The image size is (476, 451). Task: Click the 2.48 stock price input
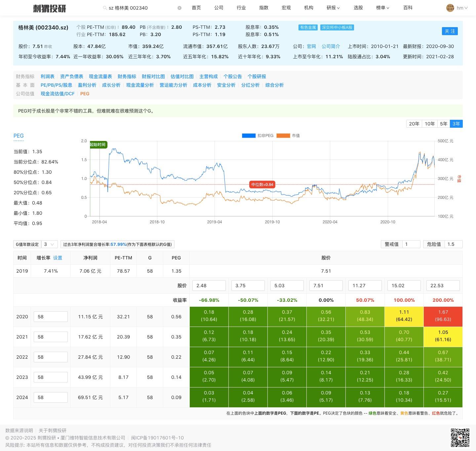[209, 286]
